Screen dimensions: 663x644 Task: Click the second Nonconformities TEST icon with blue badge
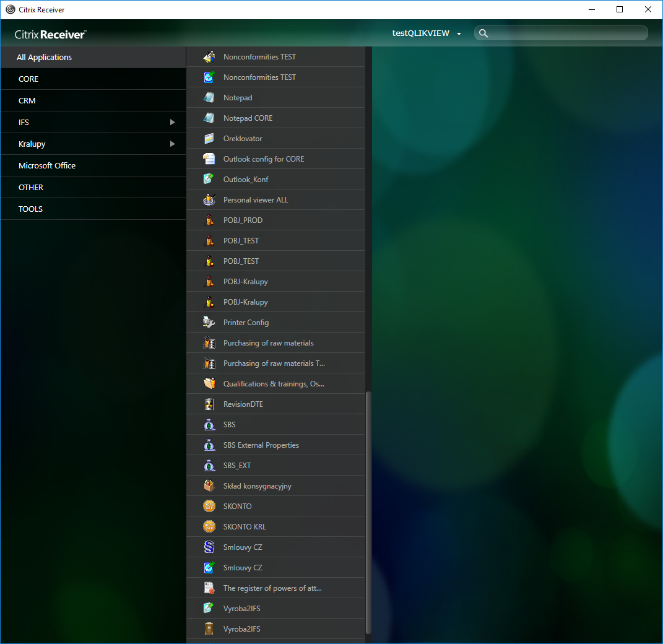209,77
